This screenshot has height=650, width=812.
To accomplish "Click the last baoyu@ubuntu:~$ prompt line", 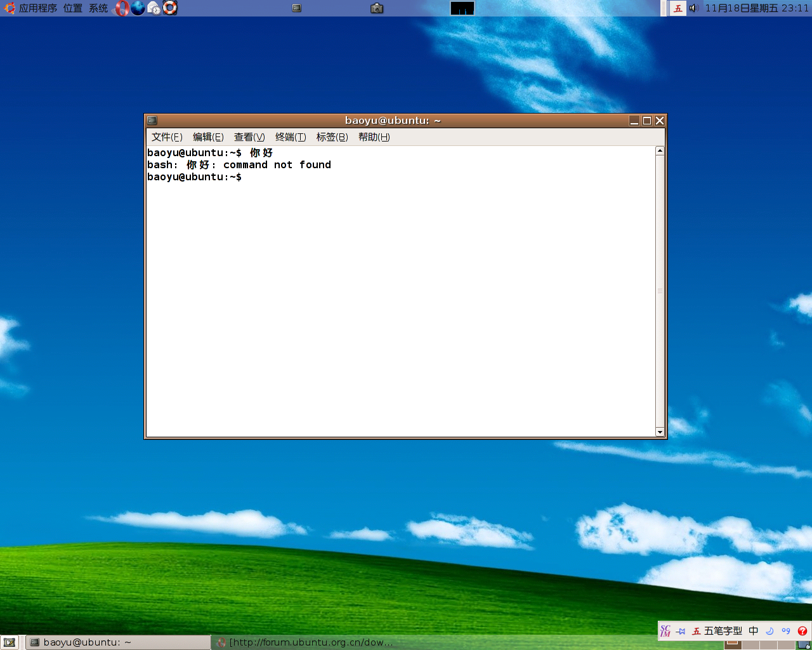I will point(194,177).
